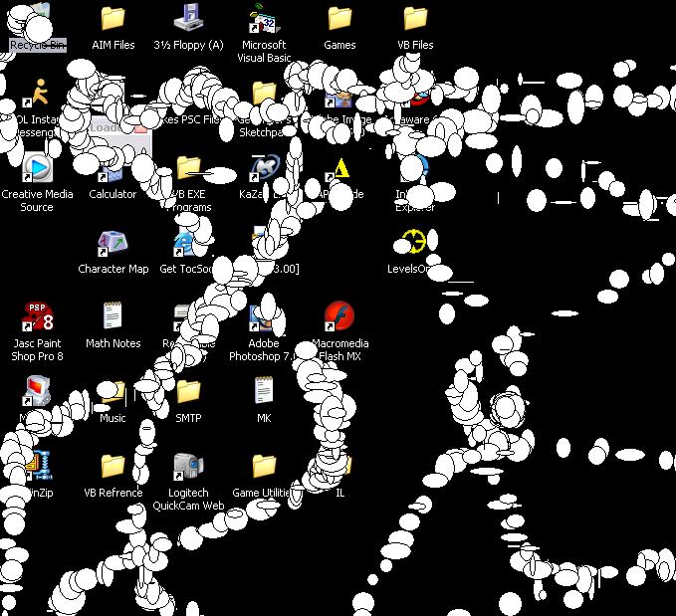
Task: Open the AIM Files folder
Action: click(x=113, y=19)
